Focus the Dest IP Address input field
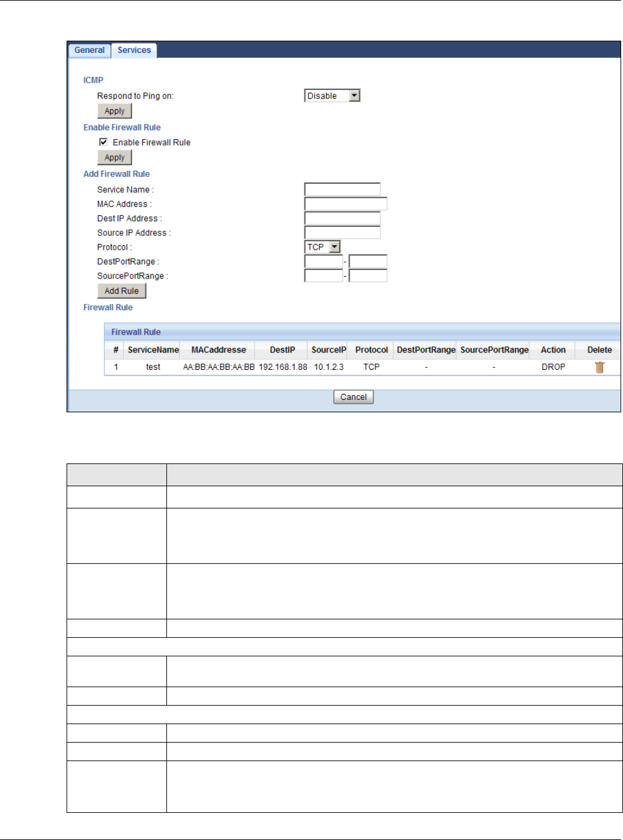This screenshot has width=623, height=840. [343, 218]
